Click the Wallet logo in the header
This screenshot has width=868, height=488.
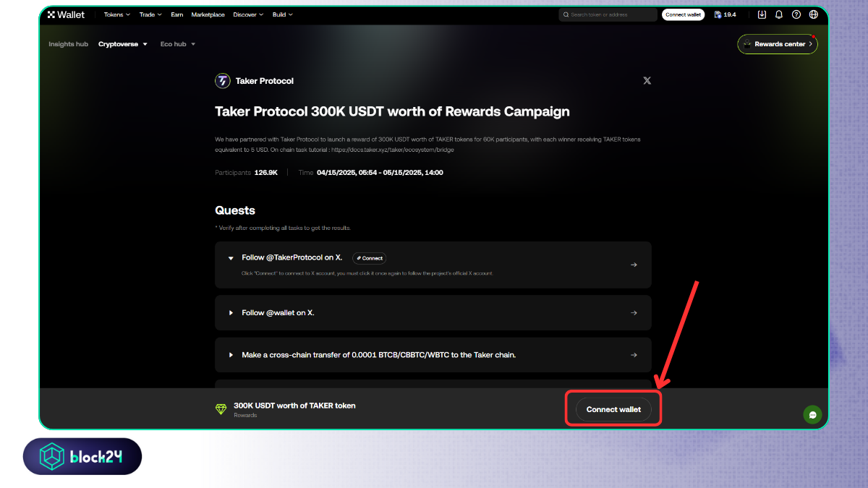tap(66, 14)
